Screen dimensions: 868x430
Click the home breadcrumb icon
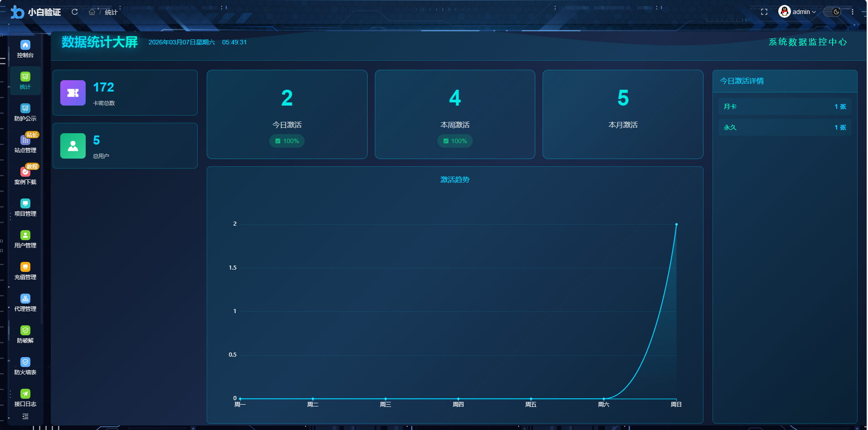[92, 12]
